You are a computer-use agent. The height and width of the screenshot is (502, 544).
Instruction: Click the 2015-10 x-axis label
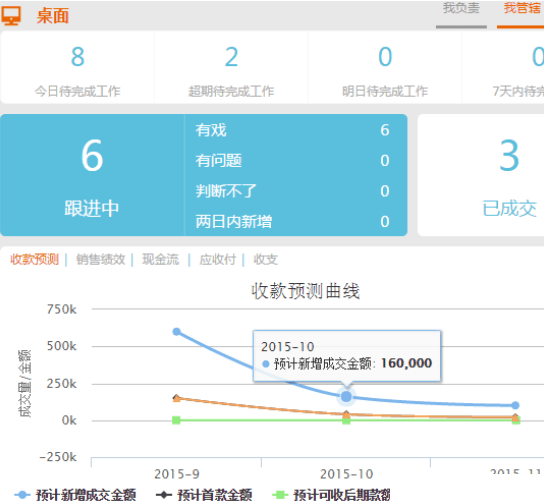click(x=347, y=474)
